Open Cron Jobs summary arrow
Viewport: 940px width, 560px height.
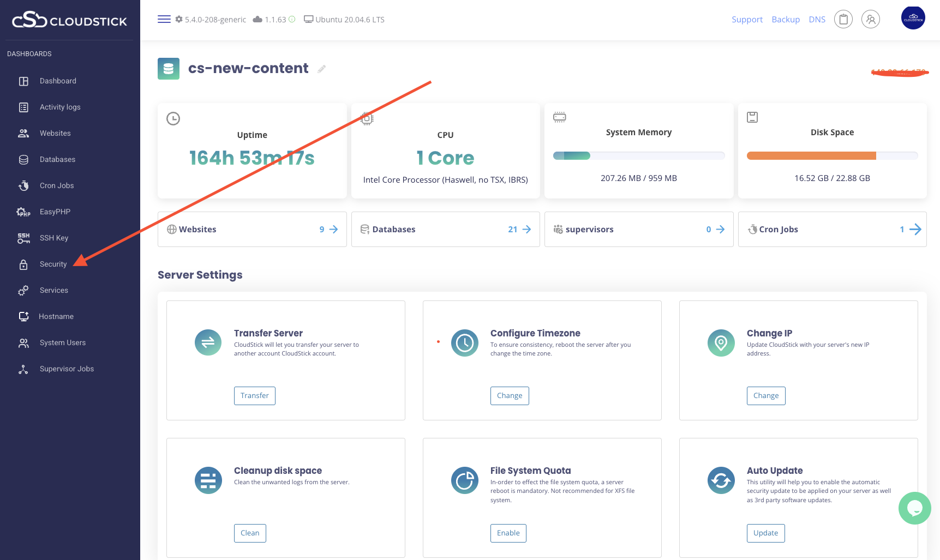coord(915,230)
